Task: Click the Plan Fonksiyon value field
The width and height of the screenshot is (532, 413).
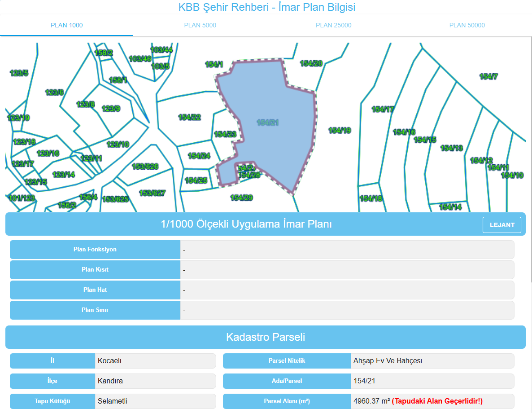Action: point(347,250)
